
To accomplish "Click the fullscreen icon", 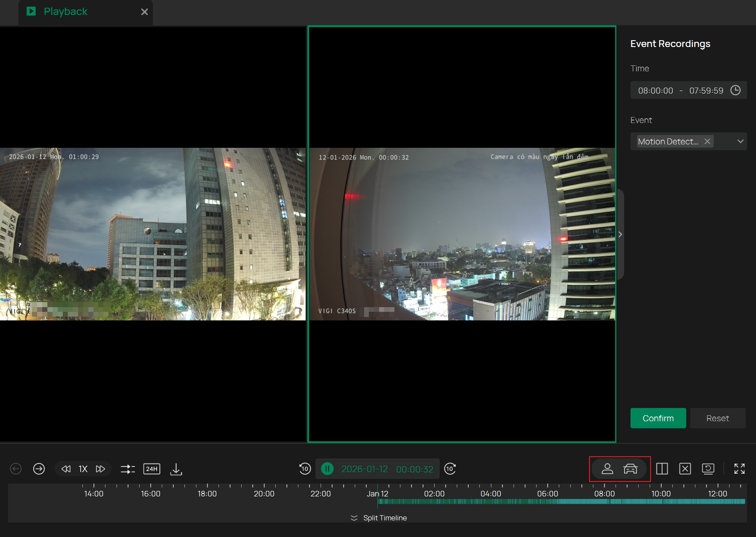I will pyautogui.click(x=739, y=469).
